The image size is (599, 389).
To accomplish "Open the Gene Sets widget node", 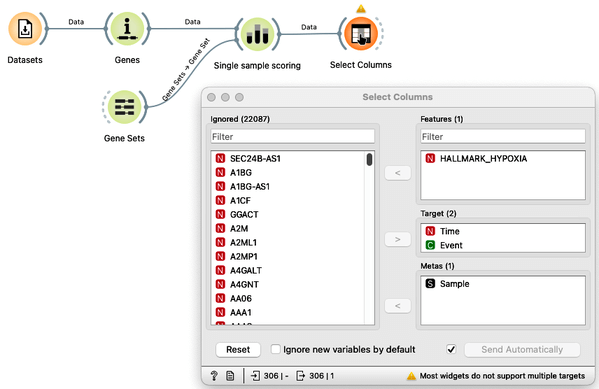I will pos(125,107).
